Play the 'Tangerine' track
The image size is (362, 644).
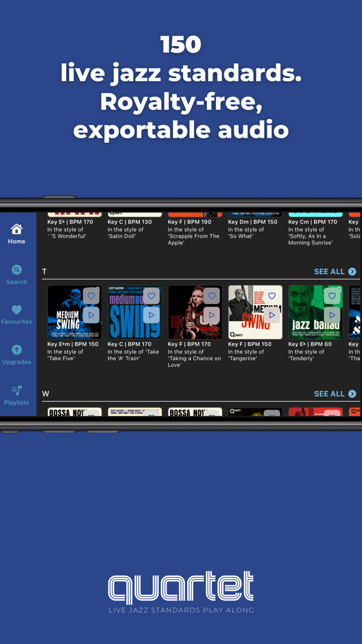(272, 315)
